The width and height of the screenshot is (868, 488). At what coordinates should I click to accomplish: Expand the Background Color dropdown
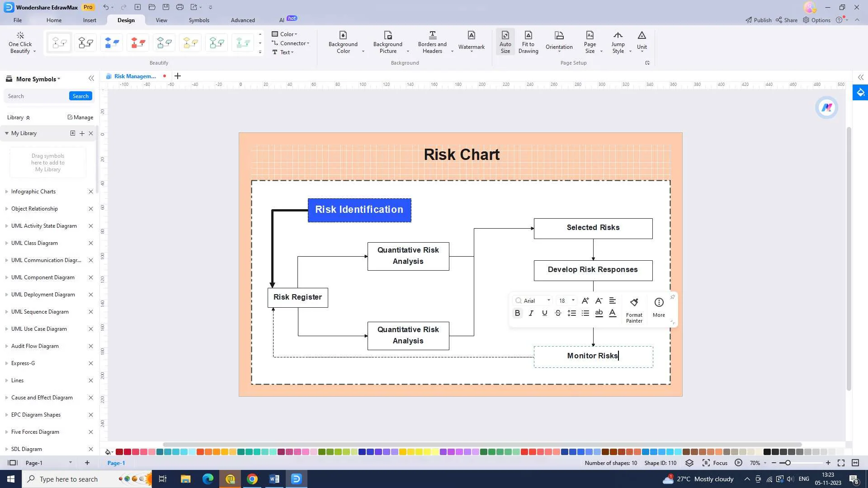tap(363, 52)
